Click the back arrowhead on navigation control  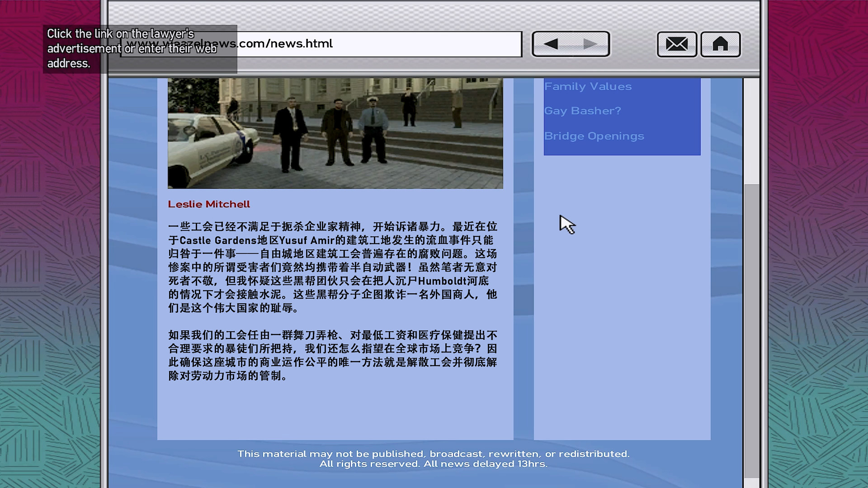coord(552,44)
